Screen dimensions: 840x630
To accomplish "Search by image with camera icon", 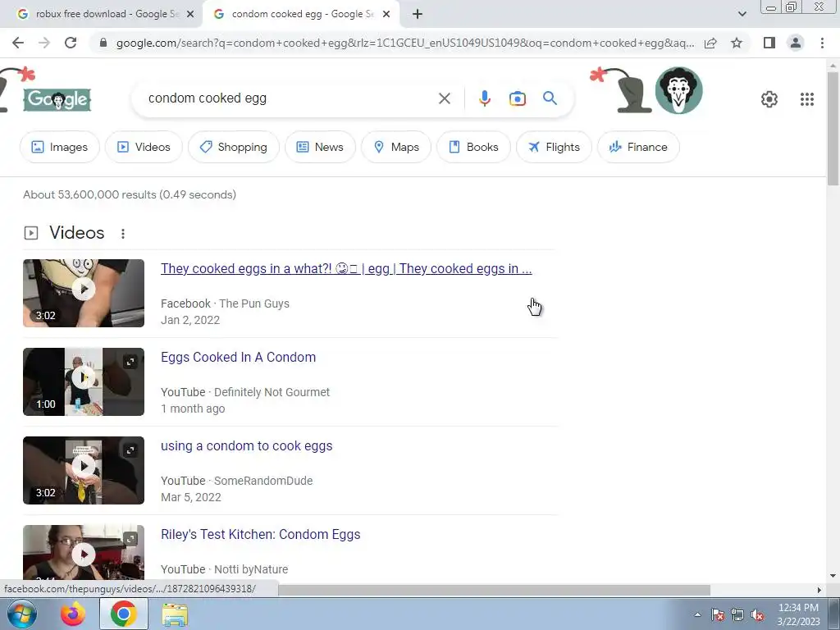I will (517, 98).
